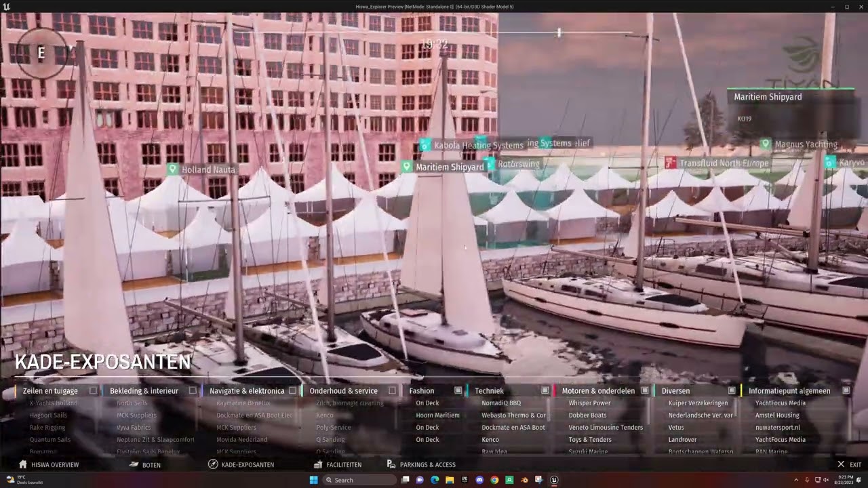Screen dimensions: 868x488
Task: Open Google Chrome from the taskbar
Action: point(494,480)
